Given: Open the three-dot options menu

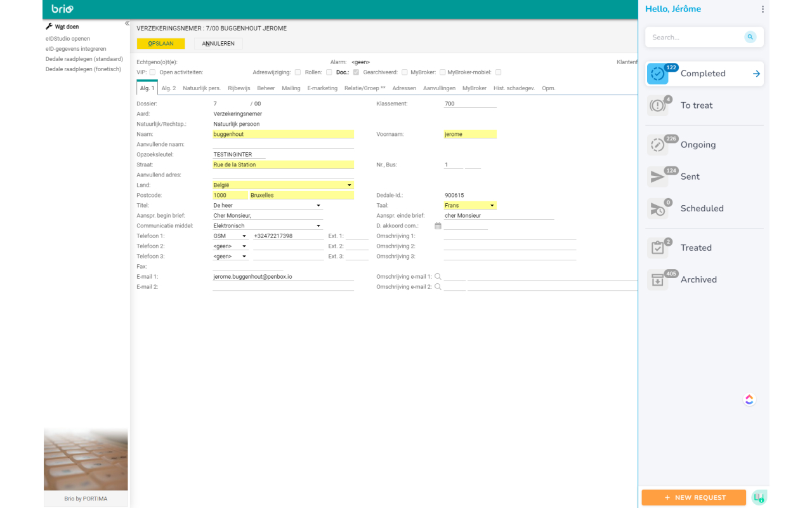Looking at the screenshot, I should pyautogui.click(x=763, y=10).
